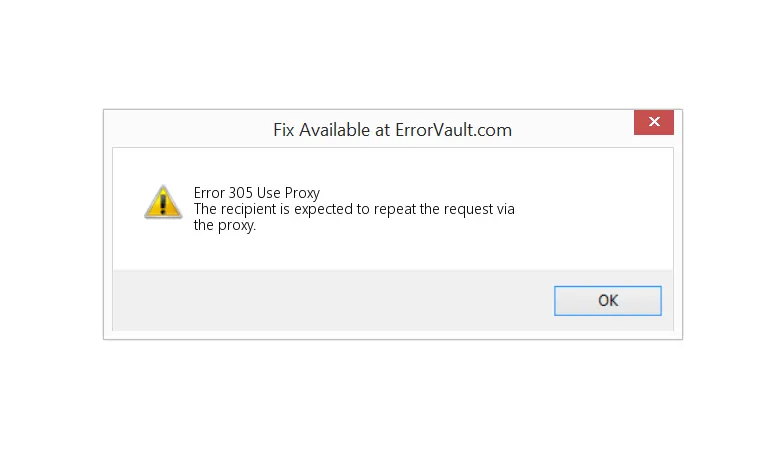Click the line starting with 'The recipient is expected'
This screenshot has height=450, width=768.
[354, 209]
